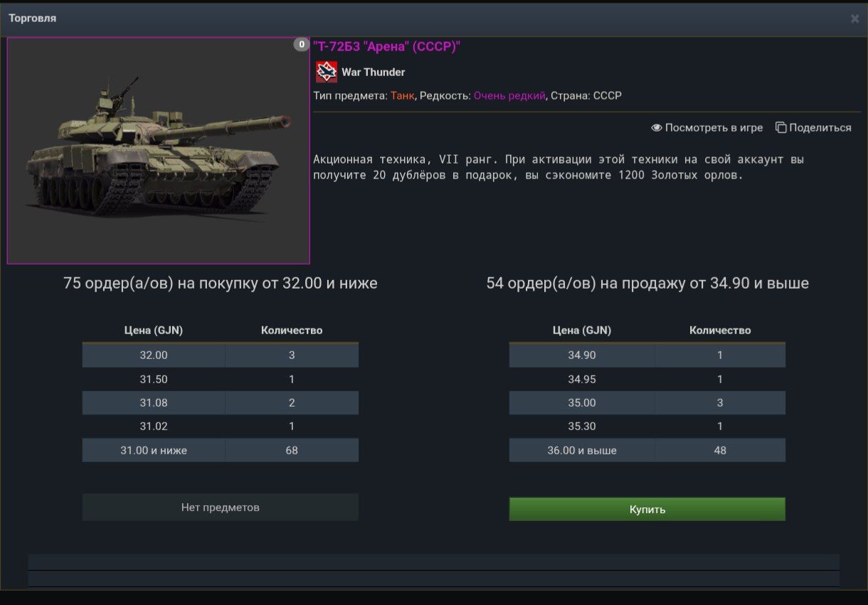Open the T-72Б3 Арена item title
Image resolution: width=868 pixels, height=605 pixels.
coord(387,46)
